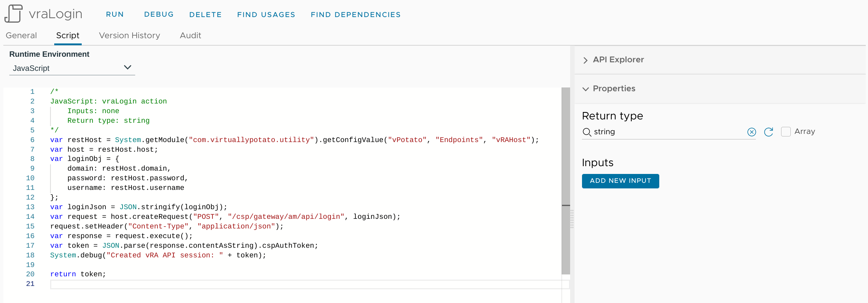This screenshot has width=868, height=303.
Task: Click "password: restHost.password" on line 10
Action: (126, 178)
